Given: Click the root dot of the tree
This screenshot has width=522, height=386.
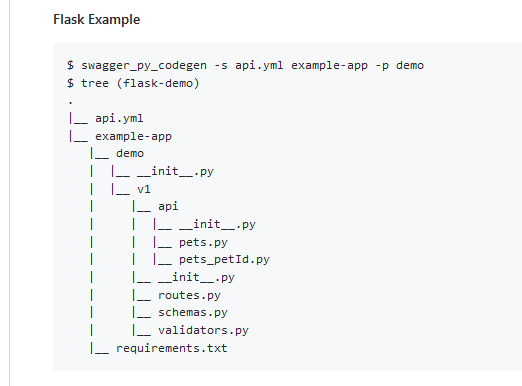Looking at the screenshot, I should point(70,103).
